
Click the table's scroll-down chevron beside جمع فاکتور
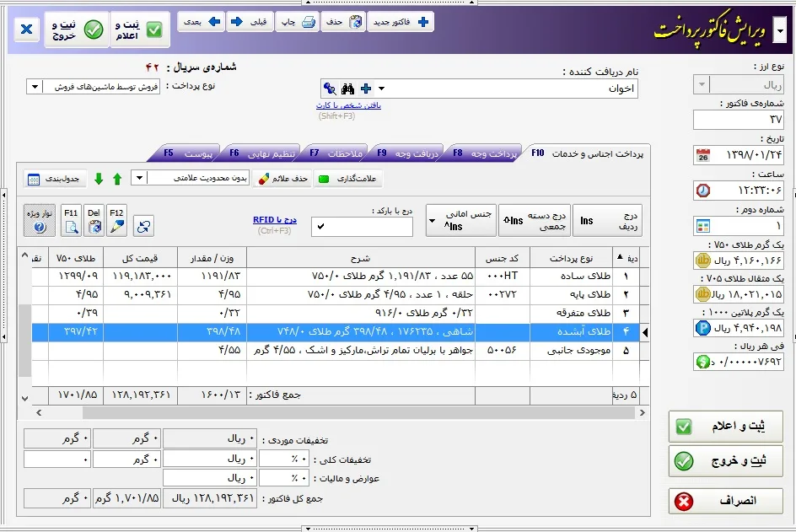[x=25, y=399]
